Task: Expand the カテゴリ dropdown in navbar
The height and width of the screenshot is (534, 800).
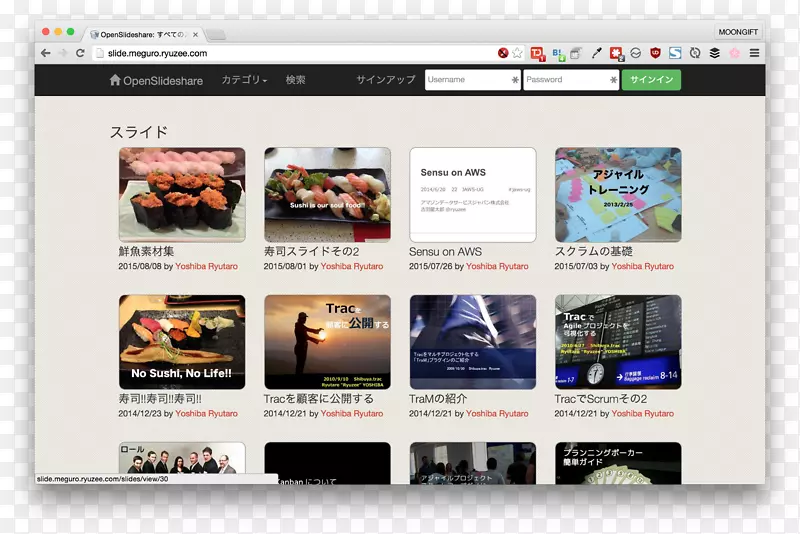Action: click(244, 80)
